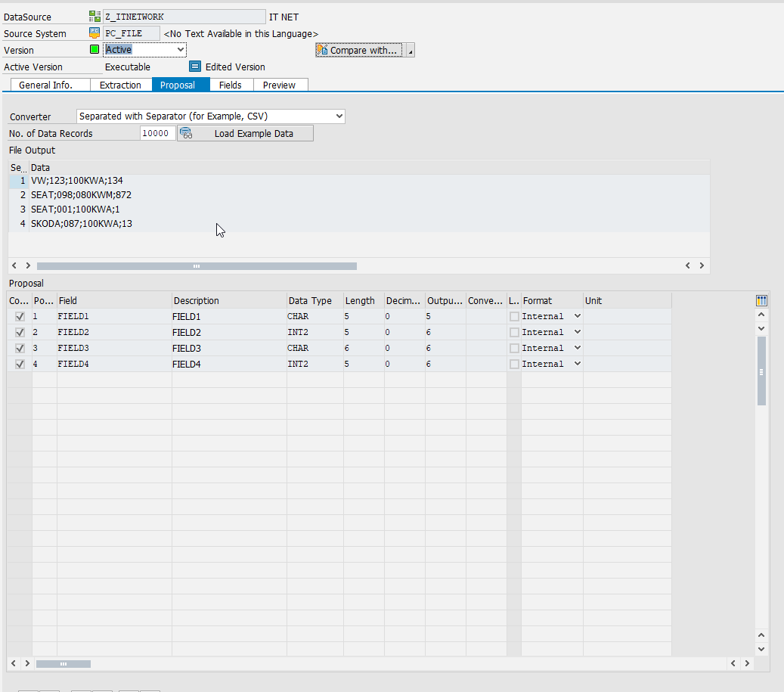Viewport: 784px width, 692px height.
Task: Switch to the Extraction tab
Action: point(120,85)
